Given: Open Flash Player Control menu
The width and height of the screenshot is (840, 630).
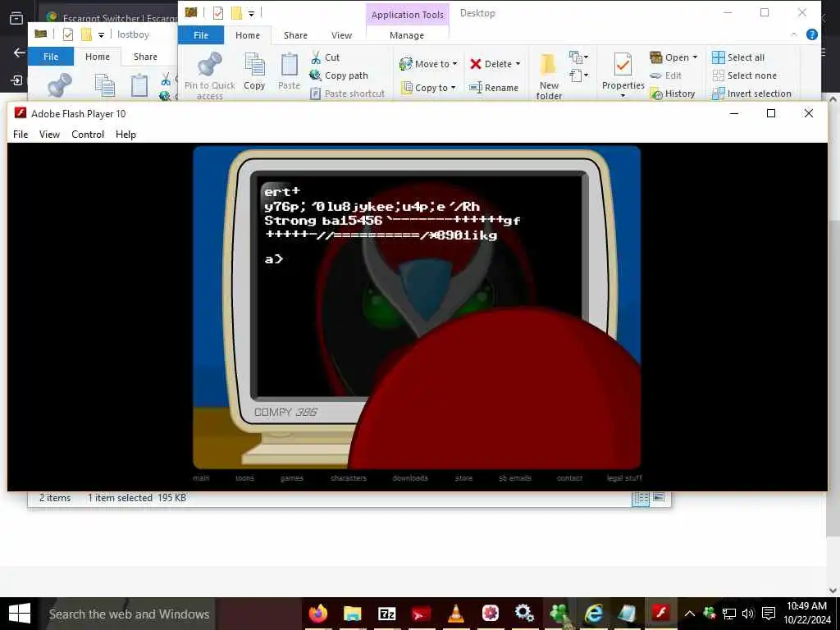Looking at the screenshot, I should [x=88, y=135].
